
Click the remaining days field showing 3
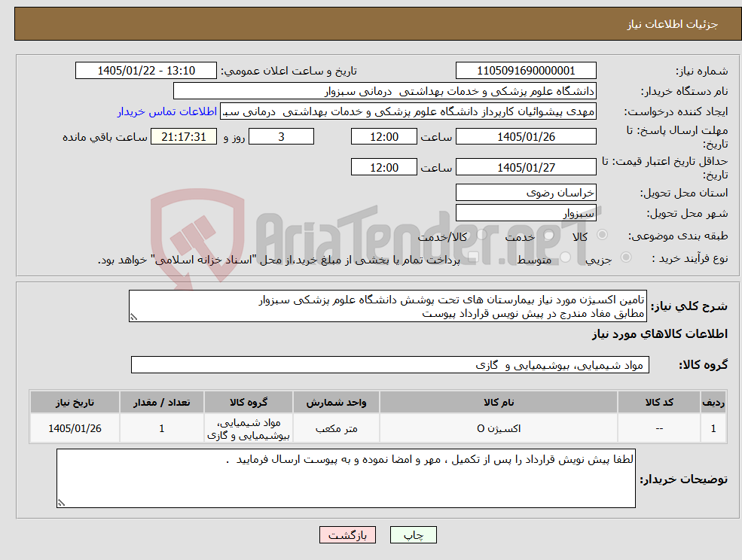281,137
